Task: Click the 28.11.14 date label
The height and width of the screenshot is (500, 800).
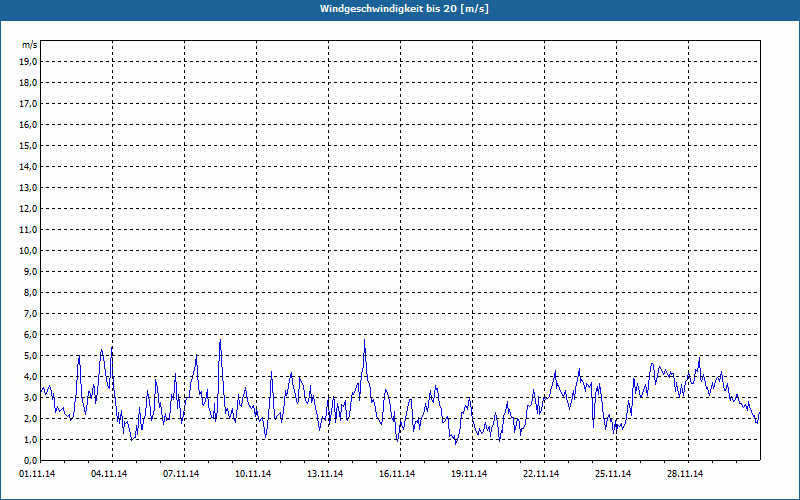Action: (687, 474)
